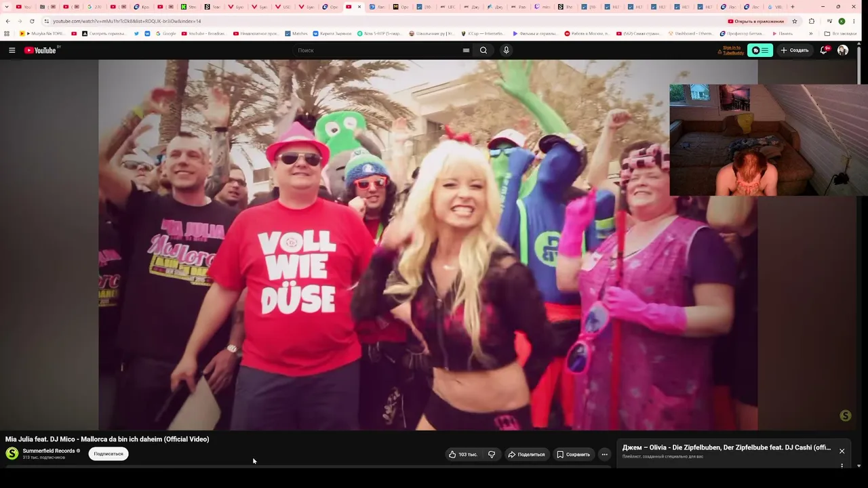
Task: Go back in browser history
Action: click(x=7, y=21)
